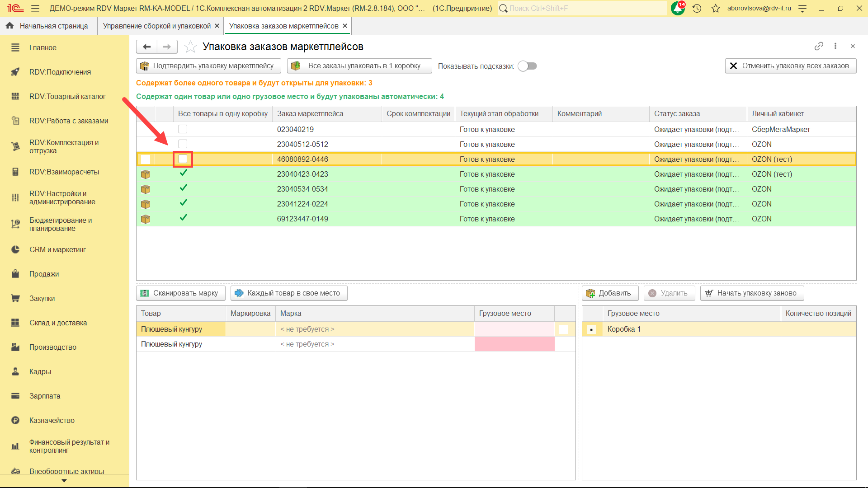The height and width of the screenshot is (488, 868).
Task: Open service settings dropdown in title bar
Action: point(802,8)
